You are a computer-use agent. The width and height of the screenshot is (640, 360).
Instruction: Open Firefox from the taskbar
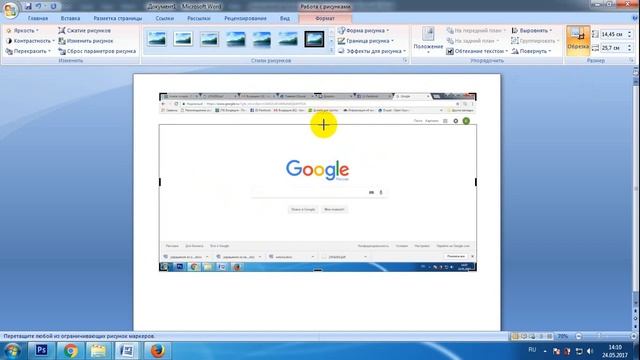tap(158, 350)
